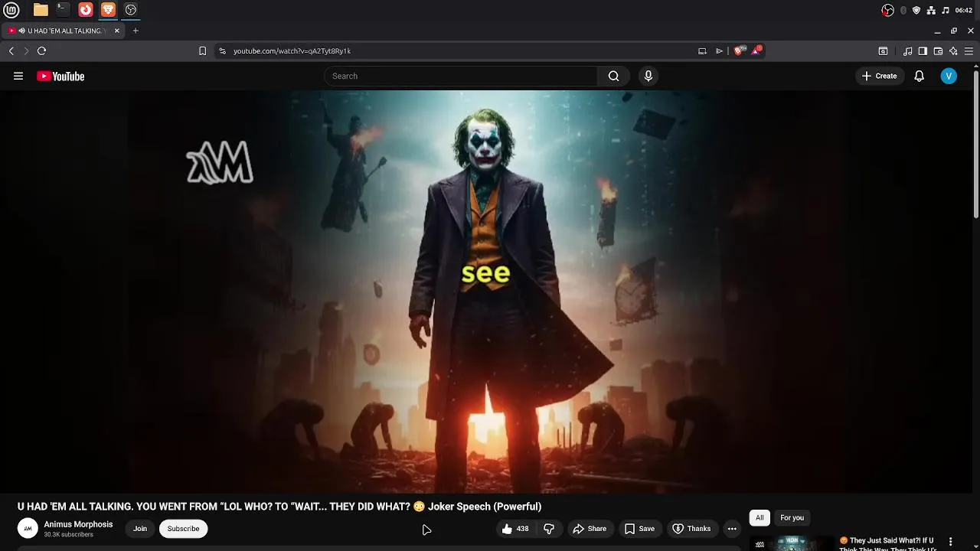Viewport: 980px width, 551px height.
Task: Subscribe to Animus Morphosis
Action: (183, 529)
